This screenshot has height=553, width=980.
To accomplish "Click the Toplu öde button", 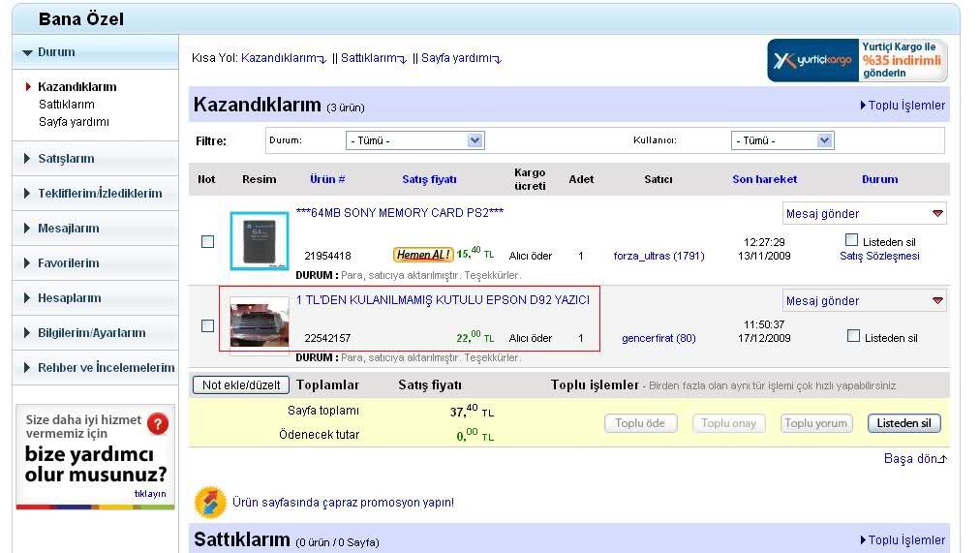I will [x=640, y=423].
